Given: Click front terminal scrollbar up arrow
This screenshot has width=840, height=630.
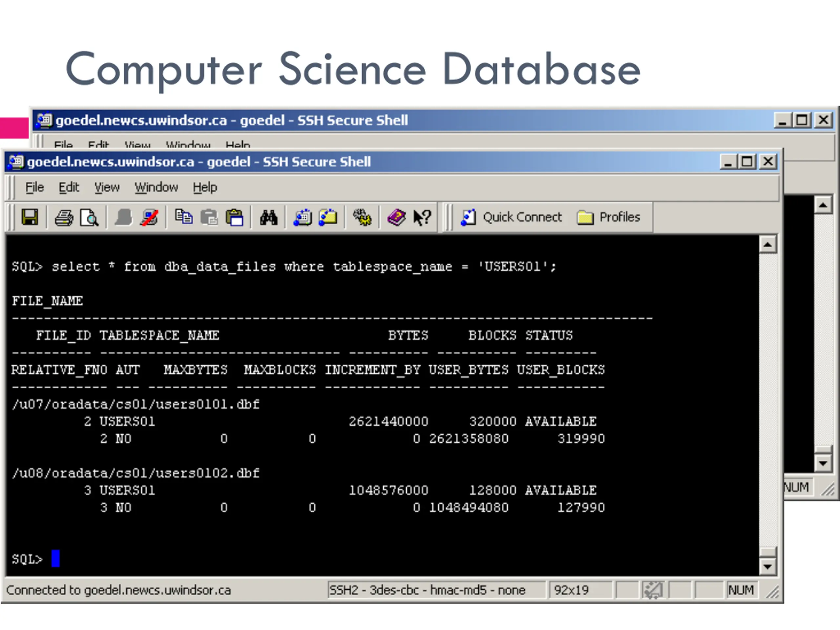Looking at the screenshot, I should click(x=767, y=244).
